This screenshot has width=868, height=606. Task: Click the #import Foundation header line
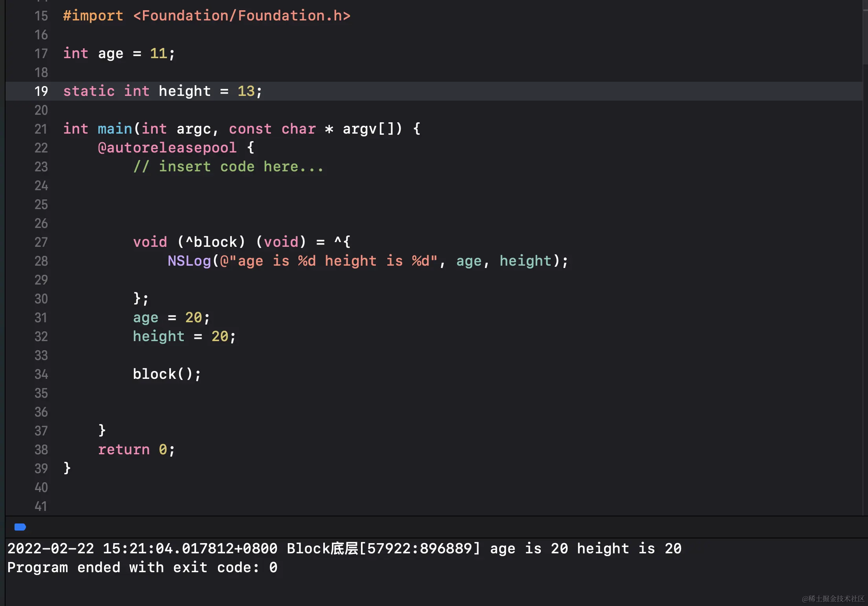click(206, 16)
